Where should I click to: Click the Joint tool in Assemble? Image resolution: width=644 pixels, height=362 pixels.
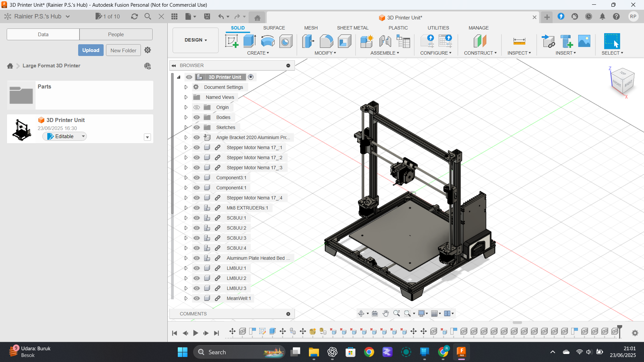pyautogui.click(x=385, y=41)
